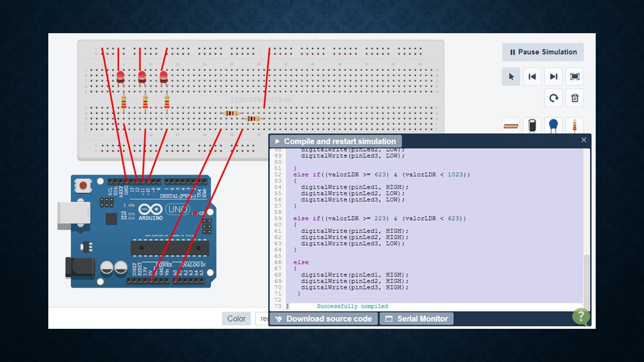The image size is (644, 362).
Task: Select resistor below the second LED
Action: click(x=145, y=103)
